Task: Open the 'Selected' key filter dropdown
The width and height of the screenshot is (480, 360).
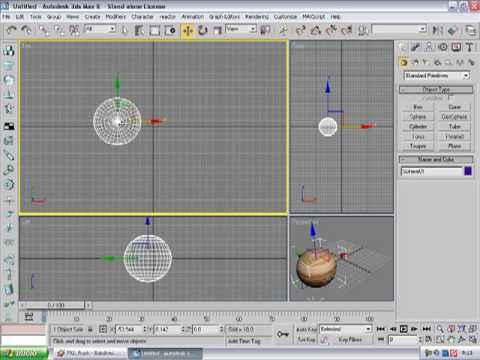Action: [345, 329]
